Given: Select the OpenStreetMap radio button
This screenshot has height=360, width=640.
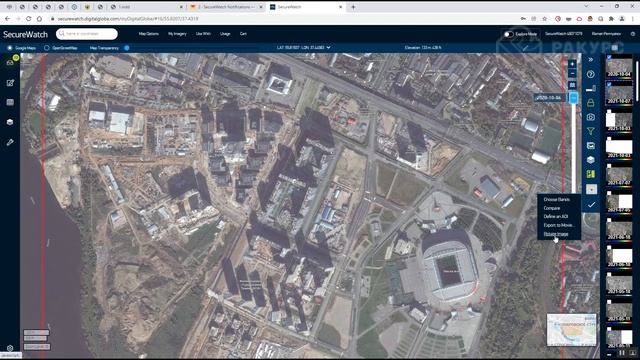Looking at the screenshot, I should click(47, 48).
